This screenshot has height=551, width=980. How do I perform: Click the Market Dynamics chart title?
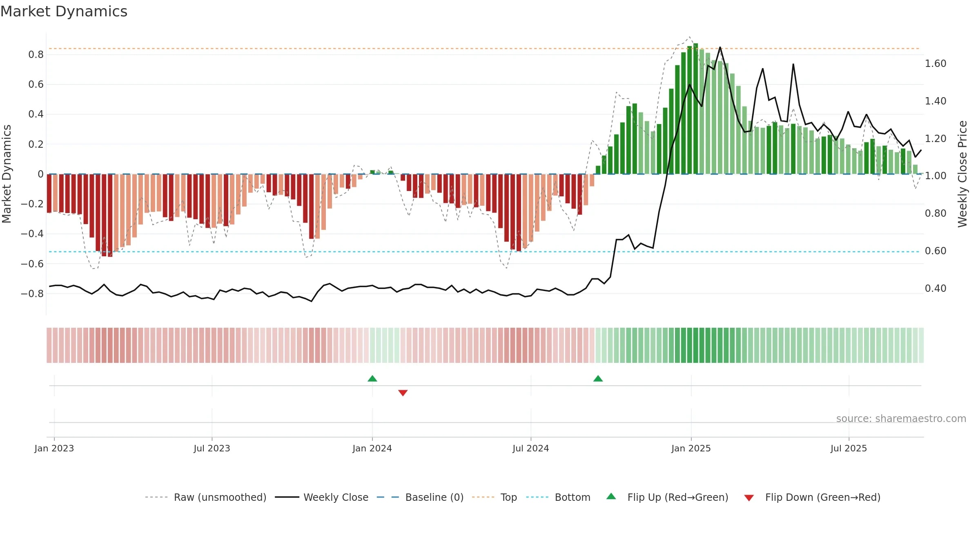64,11
